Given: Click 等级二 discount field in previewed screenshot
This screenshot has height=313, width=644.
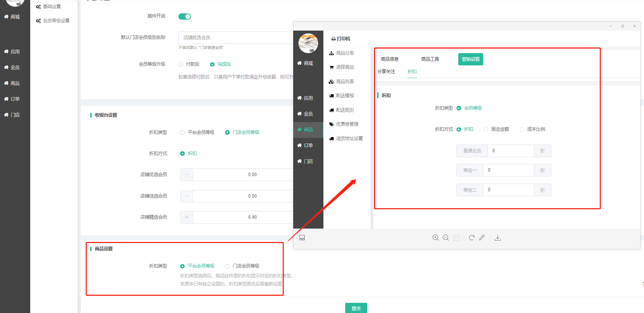Looking at the screenshot, I should click(508, 190).
